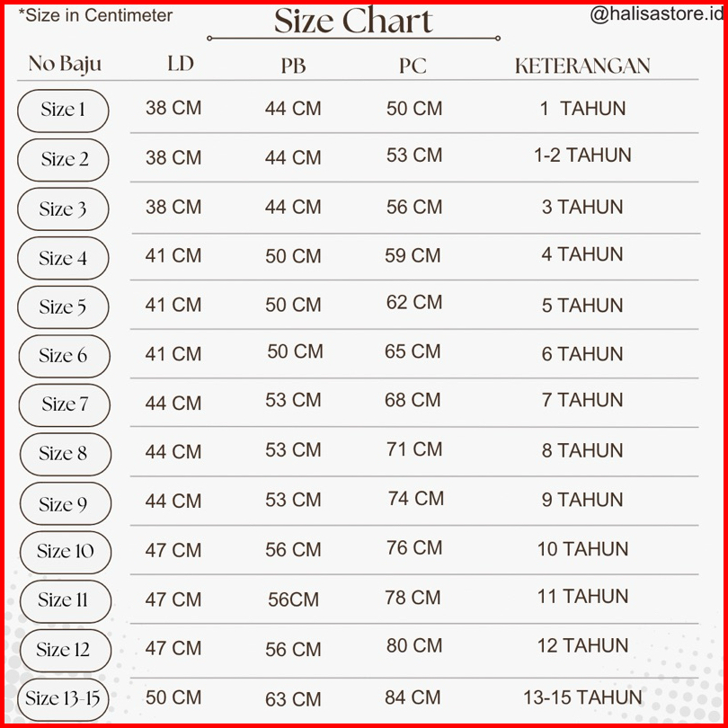Image resolution: width=728 pixels, height=728 pixels.
Task: Select the Size 8 pill
Action: click(x=64, y=454)
